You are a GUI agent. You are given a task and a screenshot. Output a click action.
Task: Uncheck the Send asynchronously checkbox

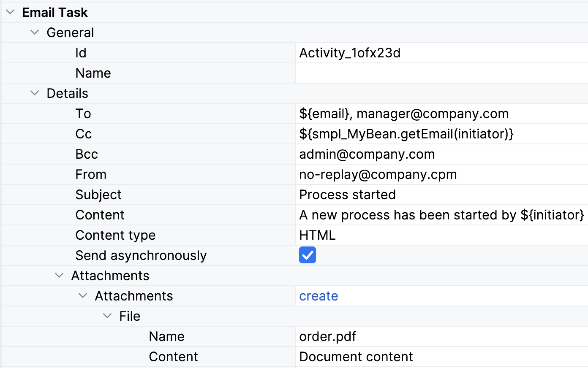tap(307, 255)
